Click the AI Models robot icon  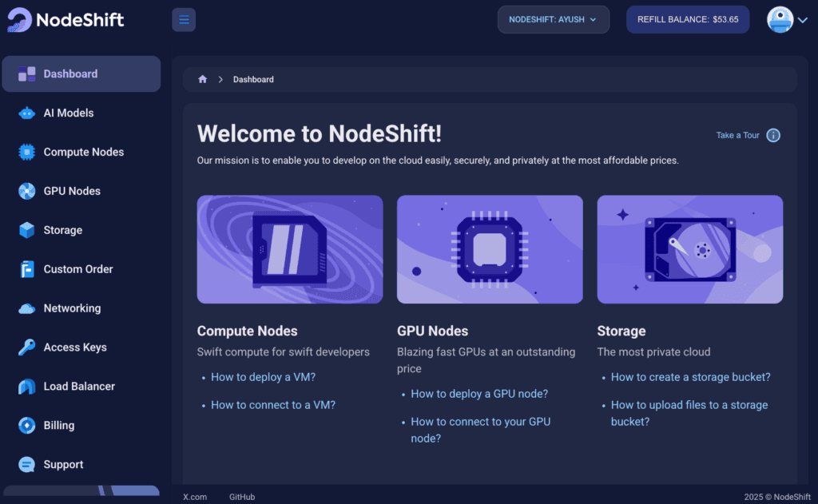pyautogui.click(x=26, y=113)
